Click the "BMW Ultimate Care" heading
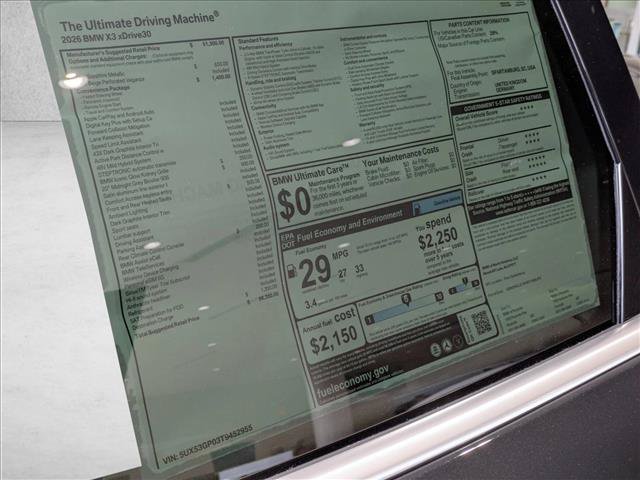This screenshot has height=480, width=640. (x=310, y=173)
